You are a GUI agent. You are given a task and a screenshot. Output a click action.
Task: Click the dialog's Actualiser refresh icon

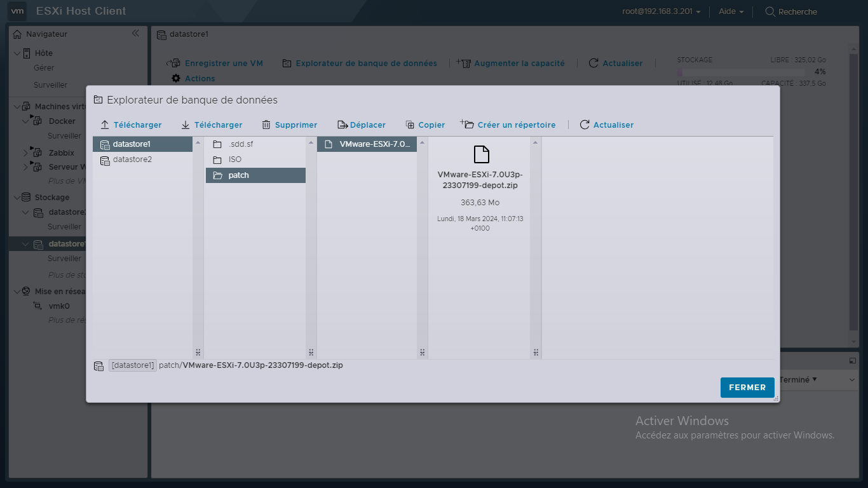coord(585,125)
